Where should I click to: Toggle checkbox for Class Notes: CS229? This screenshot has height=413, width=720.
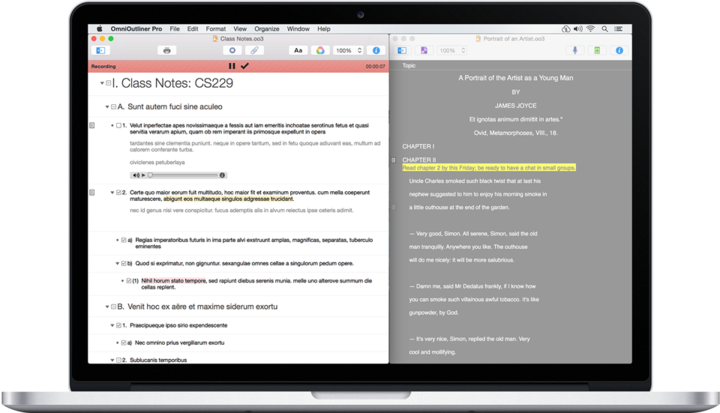point(109,83)
